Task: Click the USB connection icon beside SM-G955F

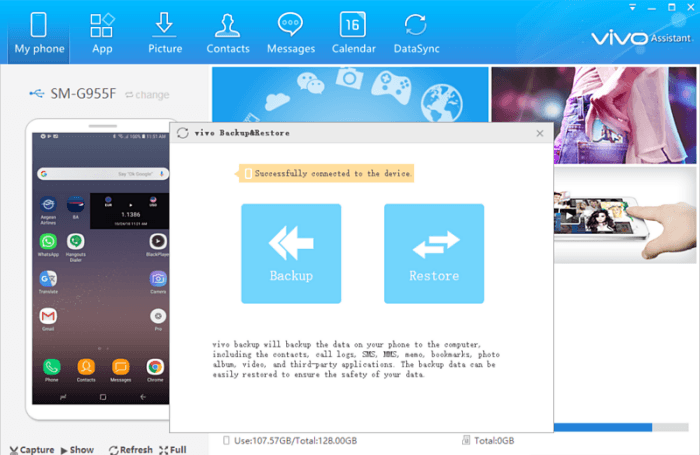Action: [x=37, y=93]
